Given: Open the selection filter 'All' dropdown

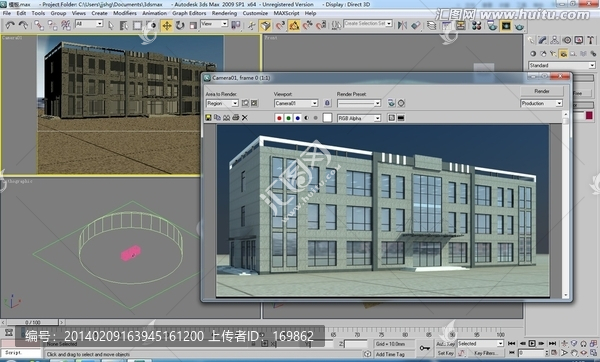Looking at the screenshot, I should [x=89, y=24].
